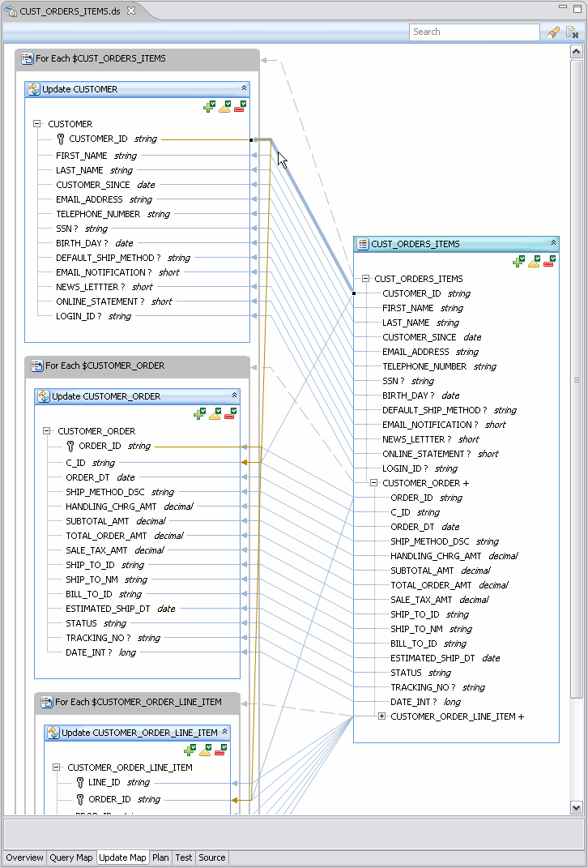
Task: Click the clear search results icon
Action: click(x=572, y=32)
